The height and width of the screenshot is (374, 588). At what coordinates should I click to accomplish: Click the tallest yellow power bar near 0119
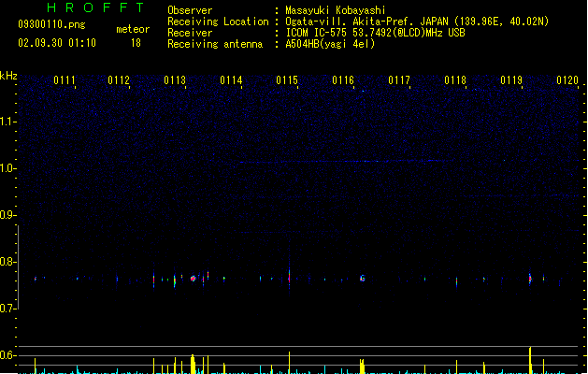(530, 361)
